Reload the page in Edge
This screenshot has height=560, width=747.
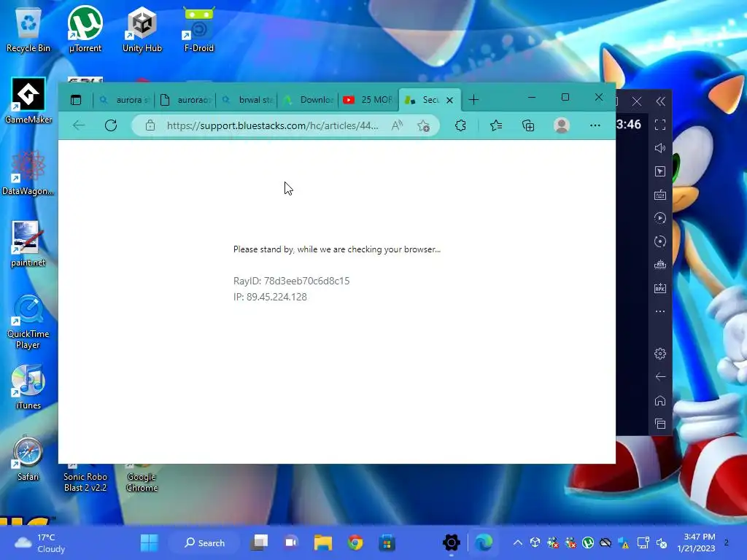(111, 125)
